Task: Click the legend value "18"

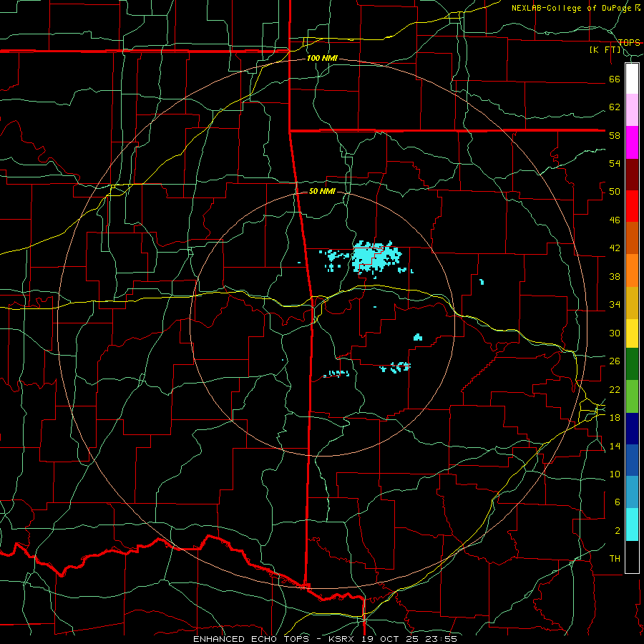Action: [x=615, y=418]
